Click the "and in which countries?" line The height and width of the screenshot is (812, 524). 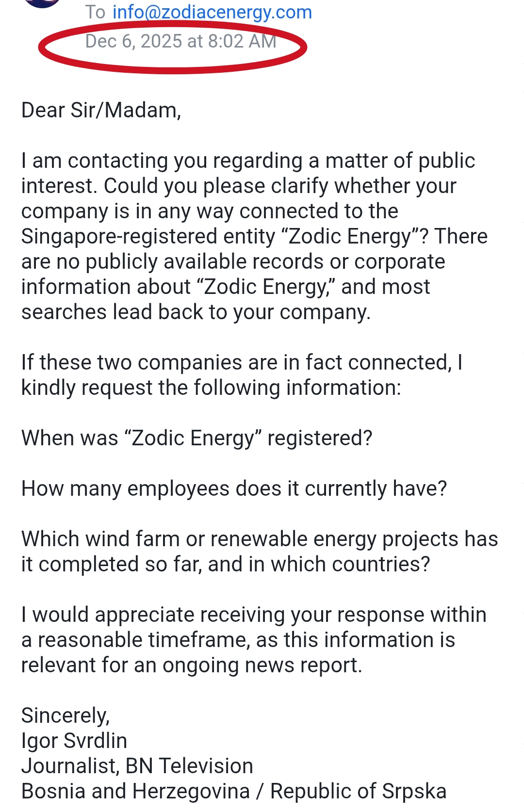(x=226, y=564)
